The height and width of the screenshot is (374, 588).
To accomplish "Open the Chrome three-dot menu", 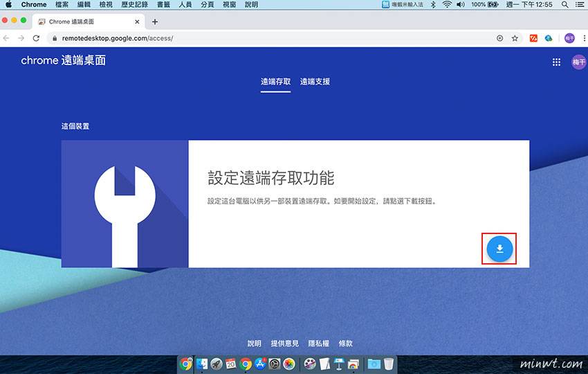I will (585, 38).
